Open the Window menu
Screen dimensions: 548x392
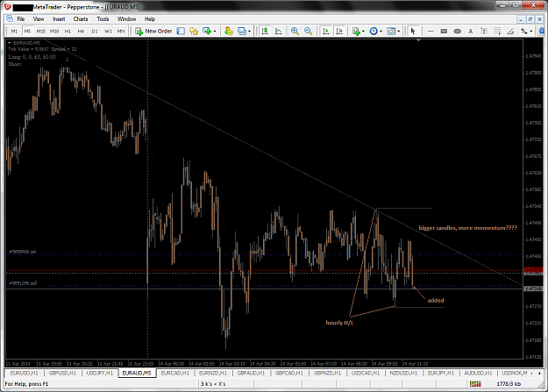click(x=126, y=19)
